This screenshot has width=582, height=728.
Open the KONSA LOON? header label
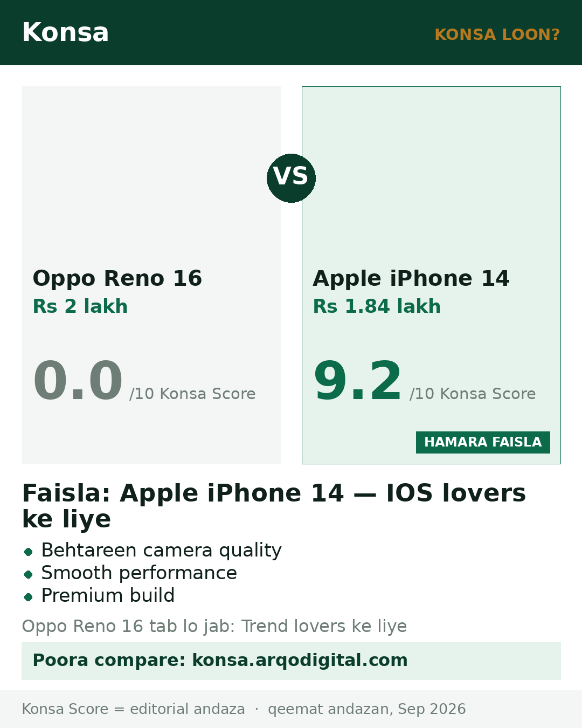497,35
